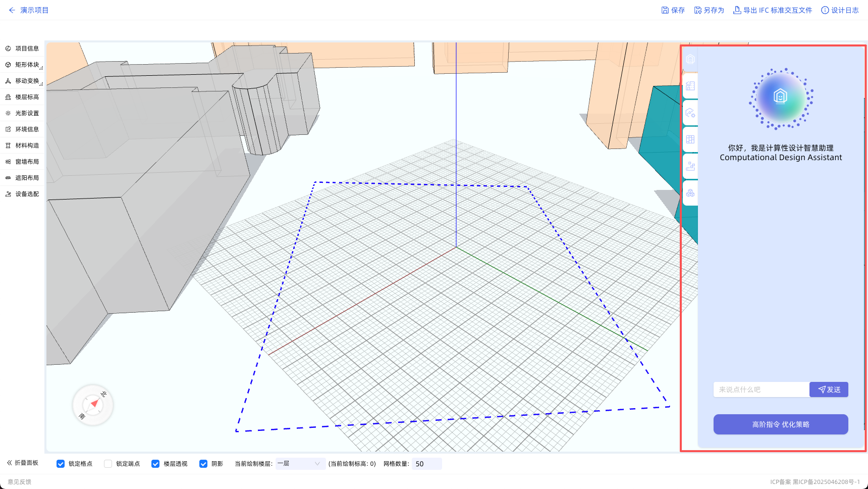Collapse the sidebar with 折叠面板
Viewport: 868px width, 489px height.
pyautogui.click(x=23, y=463)
